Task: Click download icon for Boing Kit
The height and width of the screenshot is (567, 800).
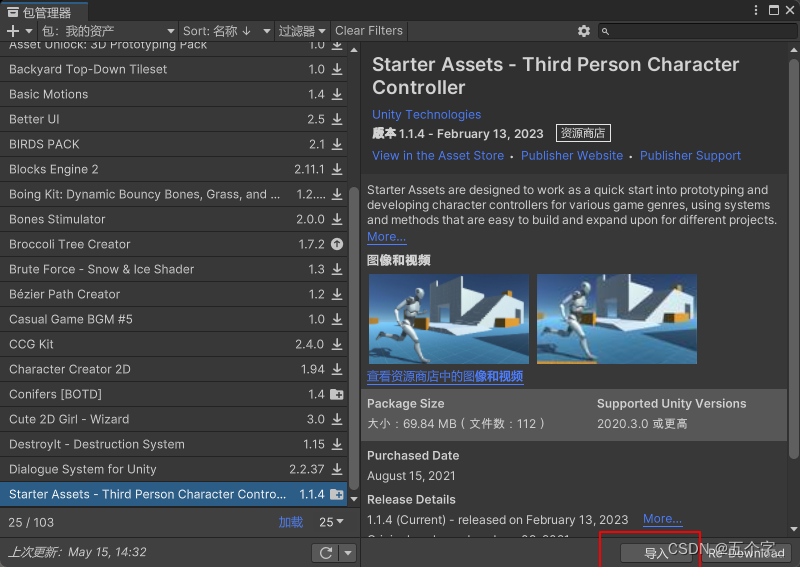Action: point(337,194)
